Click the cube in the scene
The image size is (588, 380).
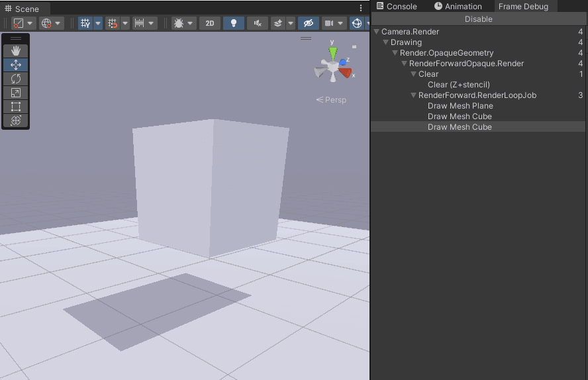(211, 189)
